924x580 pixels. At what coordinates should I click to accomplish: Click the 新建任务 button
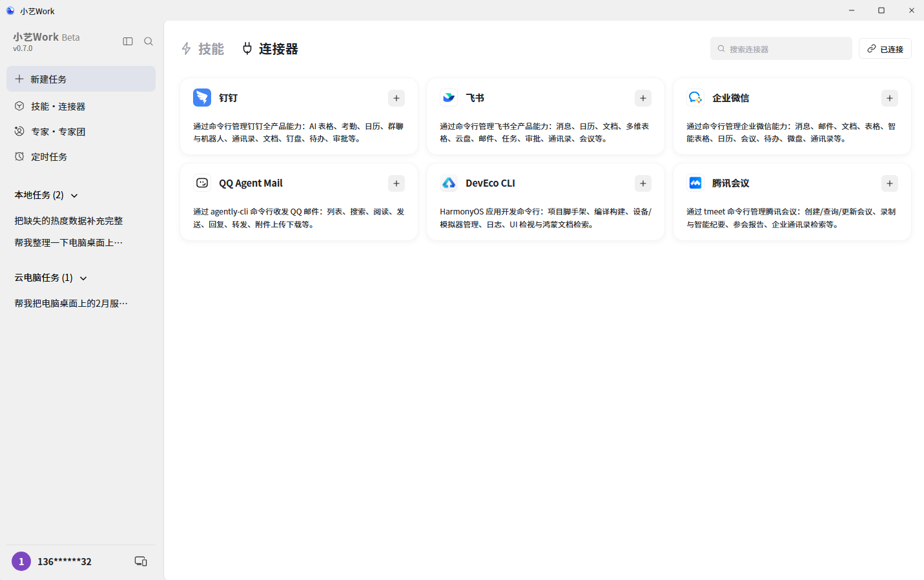click(x=81, y=79)
